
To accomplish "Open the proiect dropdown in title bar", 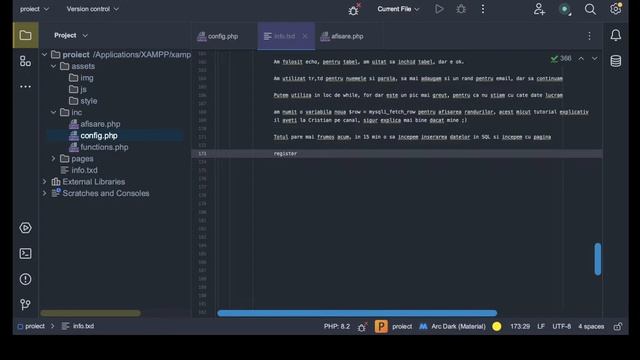I will click(34, 9).
